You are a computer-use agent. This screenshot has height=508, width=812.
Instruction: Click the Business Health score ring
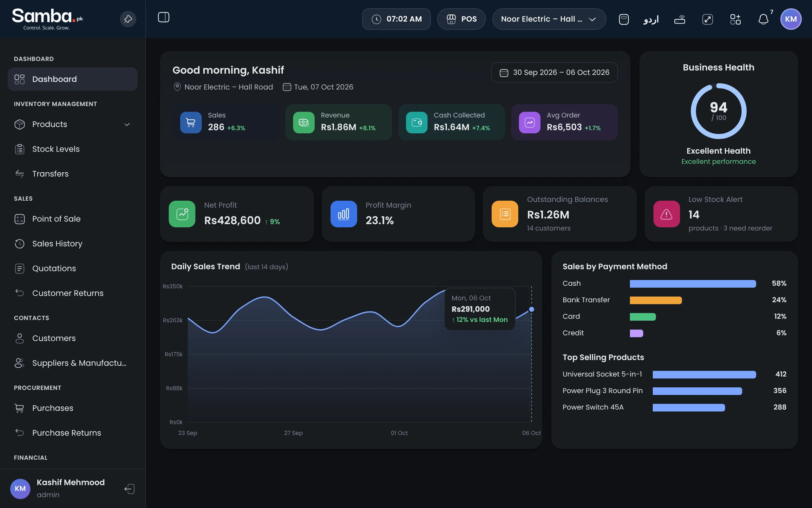click(718, 111)
